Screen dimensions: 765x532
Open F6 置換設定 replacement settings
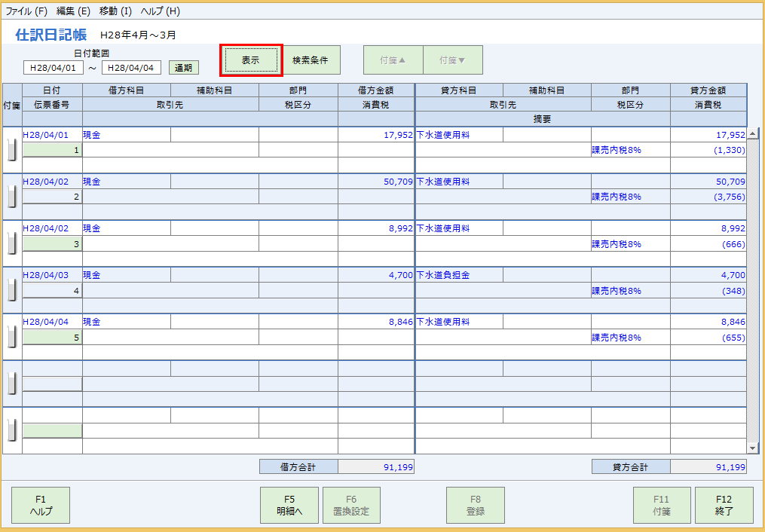pos(351,505)
